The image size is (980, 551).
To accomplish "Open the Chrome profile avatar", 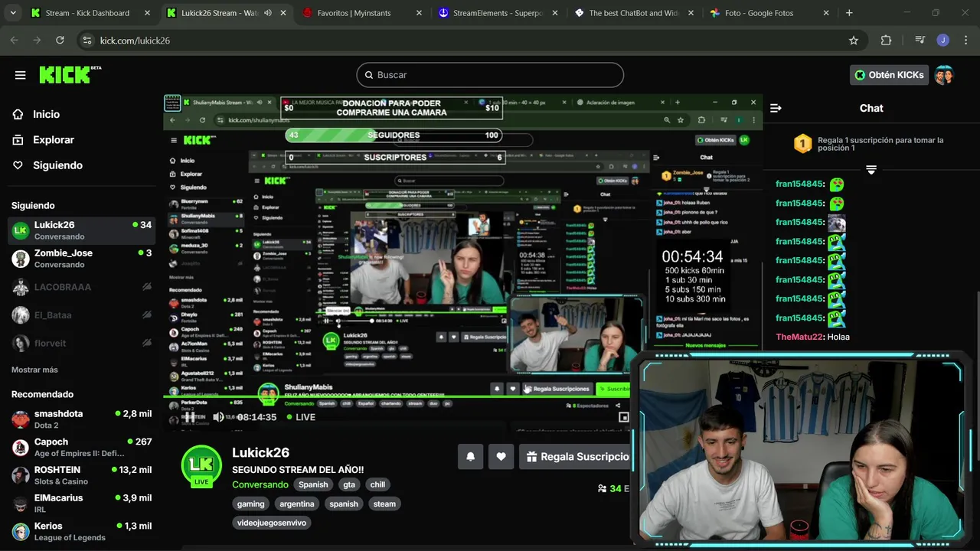I will (943, 41).
